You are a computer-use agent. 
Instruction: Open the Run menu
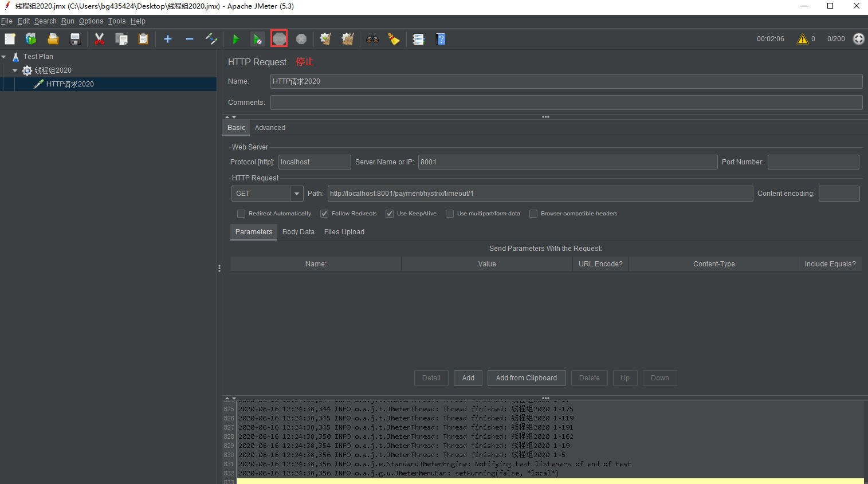(x=68, y=21)
